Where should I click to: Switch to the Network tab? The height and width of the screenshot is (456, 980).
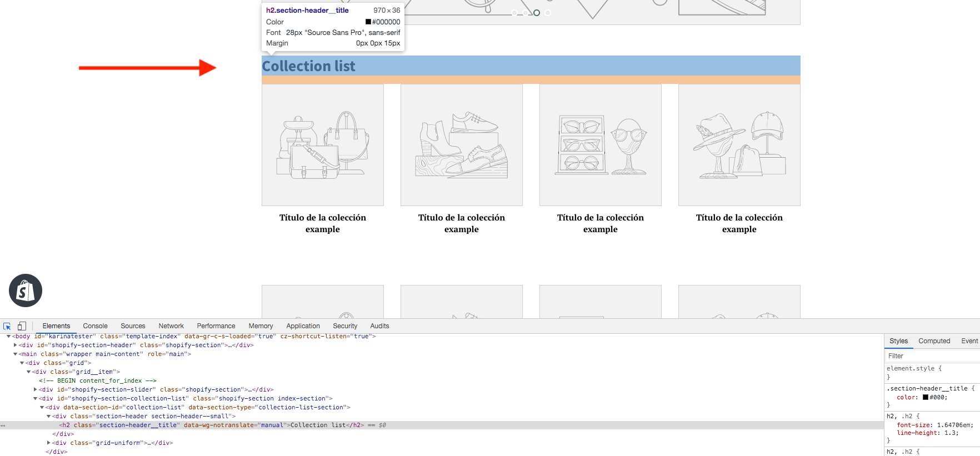click(171, 326)
